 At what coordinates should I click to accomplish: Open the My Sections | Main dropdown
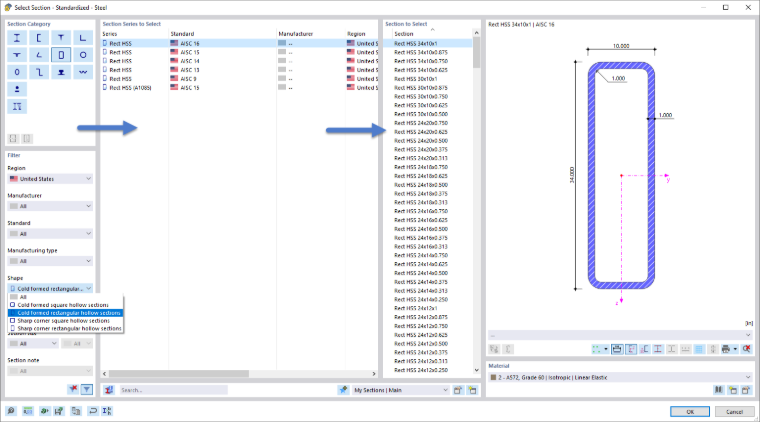click(400, 390)
